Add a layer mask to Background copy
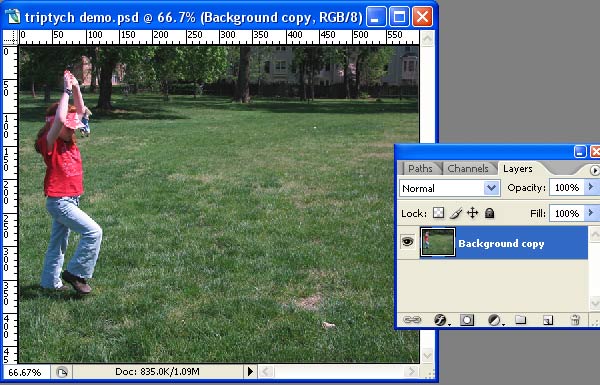 pos(466,320)
